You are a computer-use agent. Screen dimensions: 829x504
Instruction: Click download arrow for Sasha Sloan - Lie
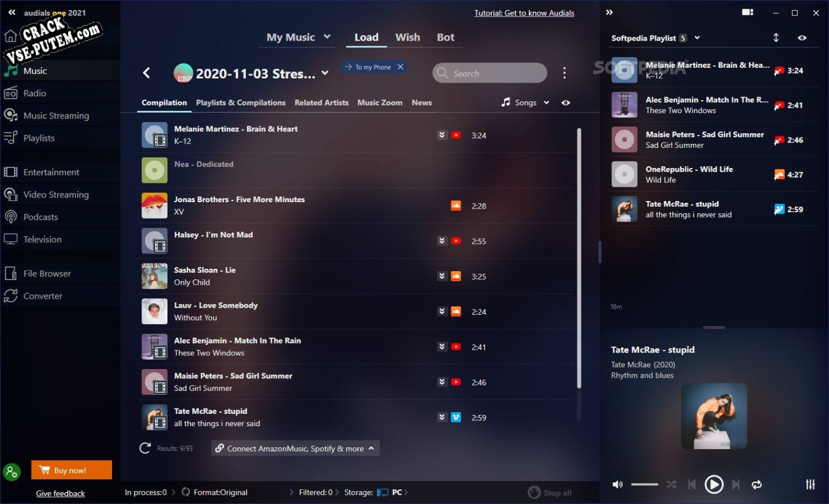[442, 276]
